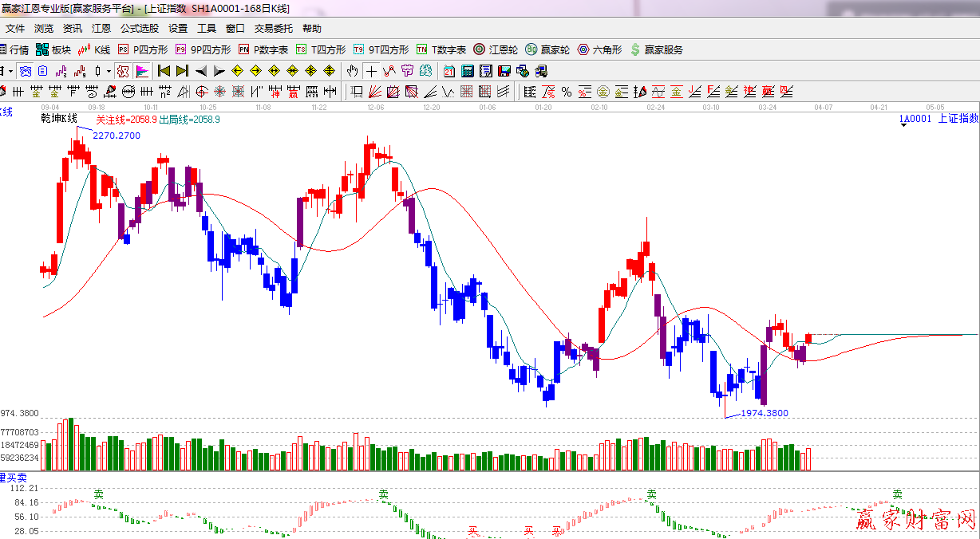Image resolution: width=980 pixels, height=539 pixels.
Task: Open the period dropdown arrow at toolbar left
Action: [x=10, y=70]
